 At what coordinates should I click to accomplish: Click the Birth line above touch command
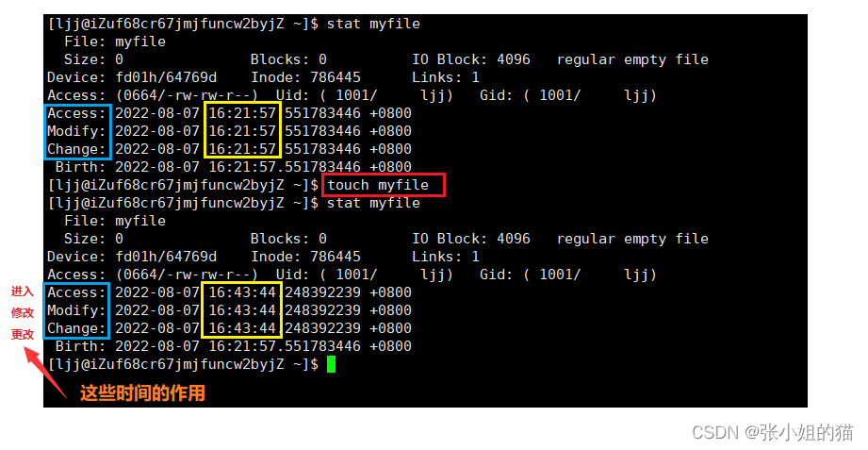click(234, 167)
